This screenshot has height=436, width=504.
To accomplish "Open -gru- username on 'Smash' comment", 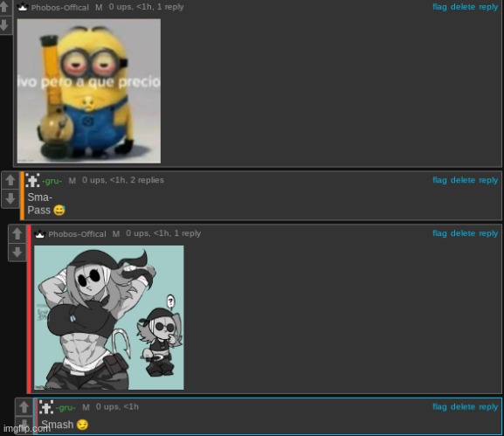I will [66, 407].
